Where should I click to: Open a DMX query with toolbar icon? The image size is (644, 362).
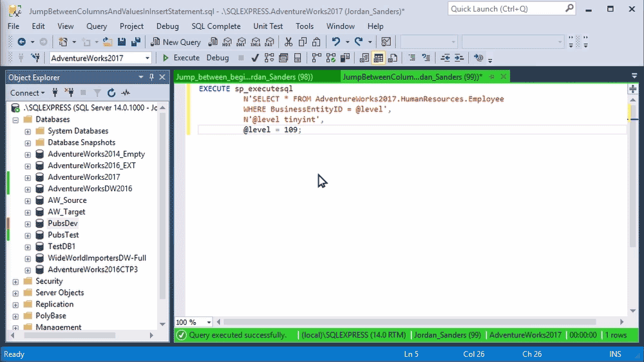pyautogui.click(x=241, y=42)
